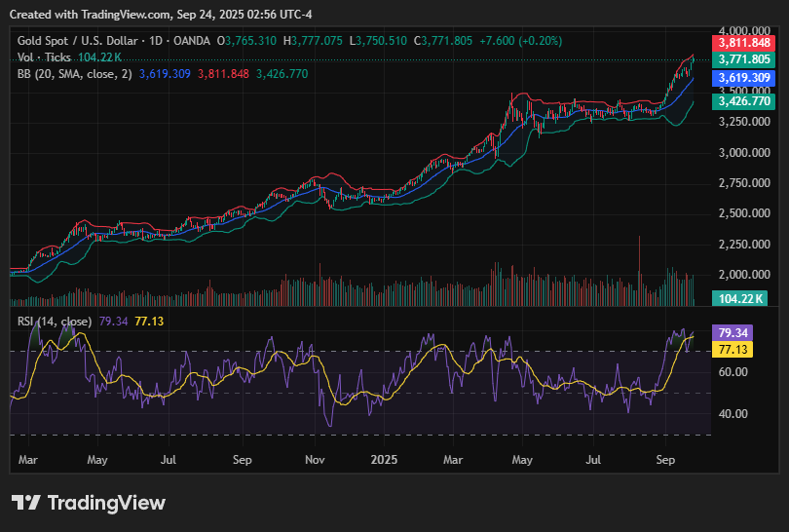Click the first Mar label on time axis
The image size is (789, 532).
pyautogui.click(x=27, y=460)
